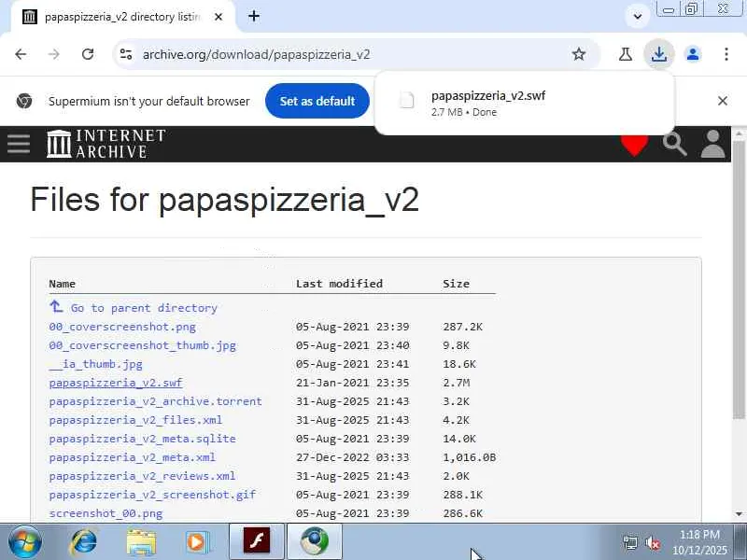Viewport: 747px width, 560px height.
Task: Open papaspizzeria_v2_reviews.xml link
Action: (x=142, y=476)
